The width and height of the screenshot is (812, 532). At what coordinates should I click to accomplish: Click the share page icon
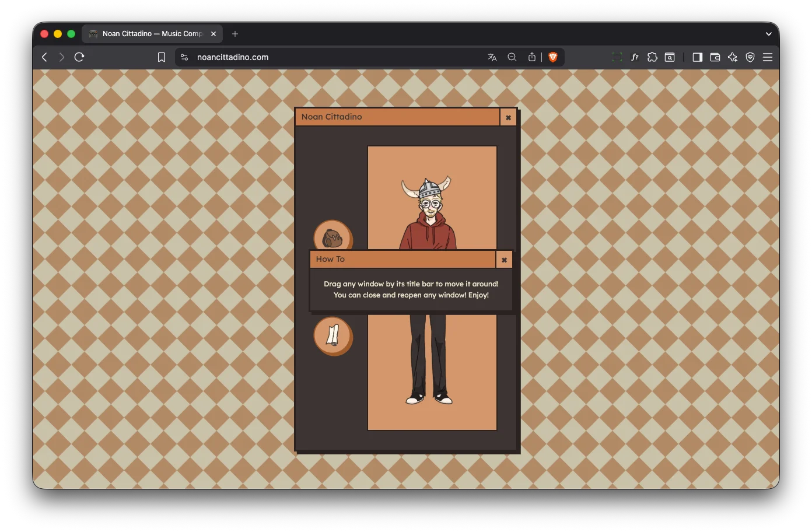(x=532, y=57)
